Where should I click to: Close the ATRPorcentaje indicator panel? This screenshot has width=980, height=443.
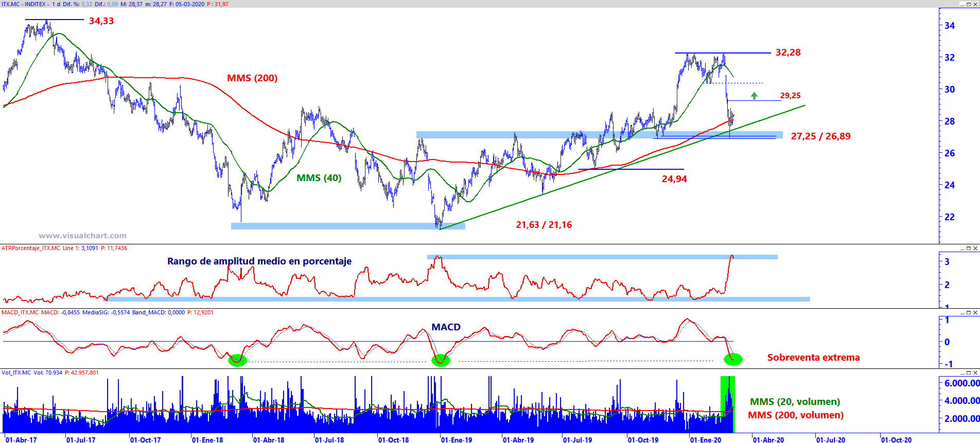[975, 248]
